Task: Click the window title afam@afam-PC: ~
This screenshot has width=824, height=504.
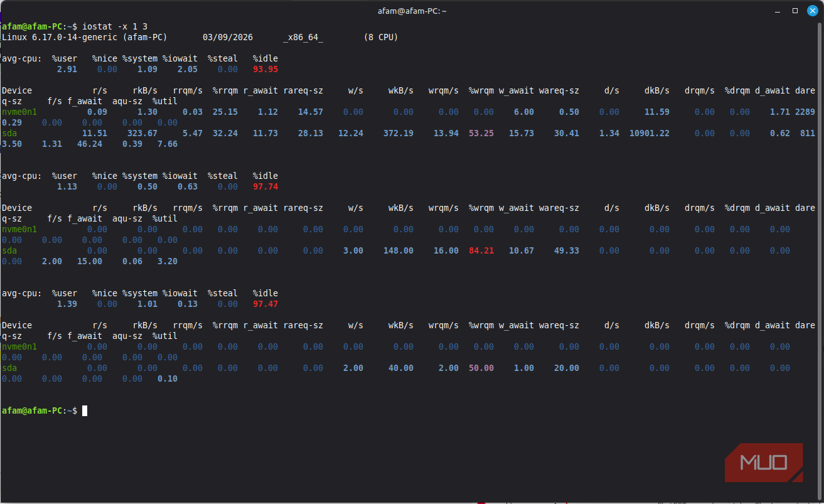Action: (412, 11)
